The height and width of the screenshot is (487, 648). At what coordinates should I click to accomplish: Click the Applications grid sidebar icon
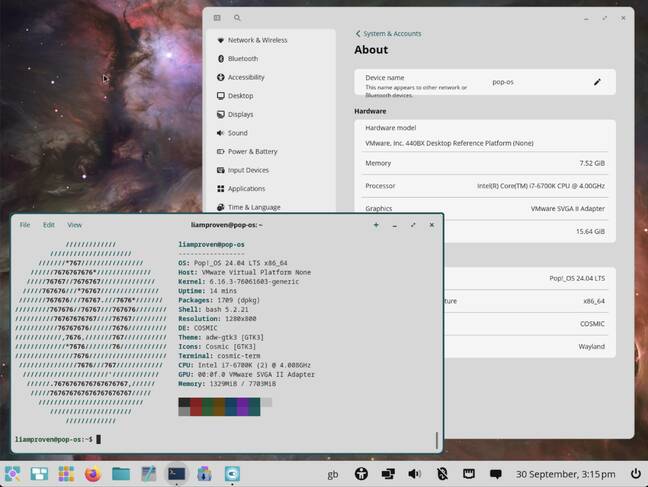[221, 189]
